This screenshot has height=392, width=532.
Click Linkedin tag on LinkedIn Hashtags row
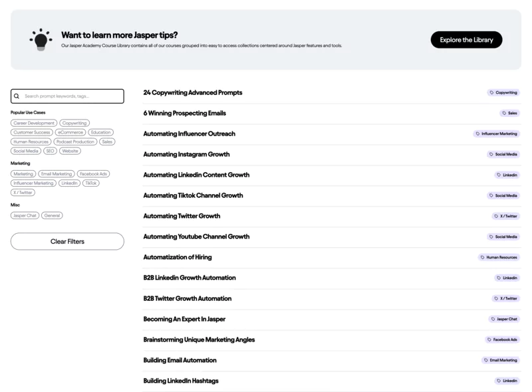pos(507,381)
